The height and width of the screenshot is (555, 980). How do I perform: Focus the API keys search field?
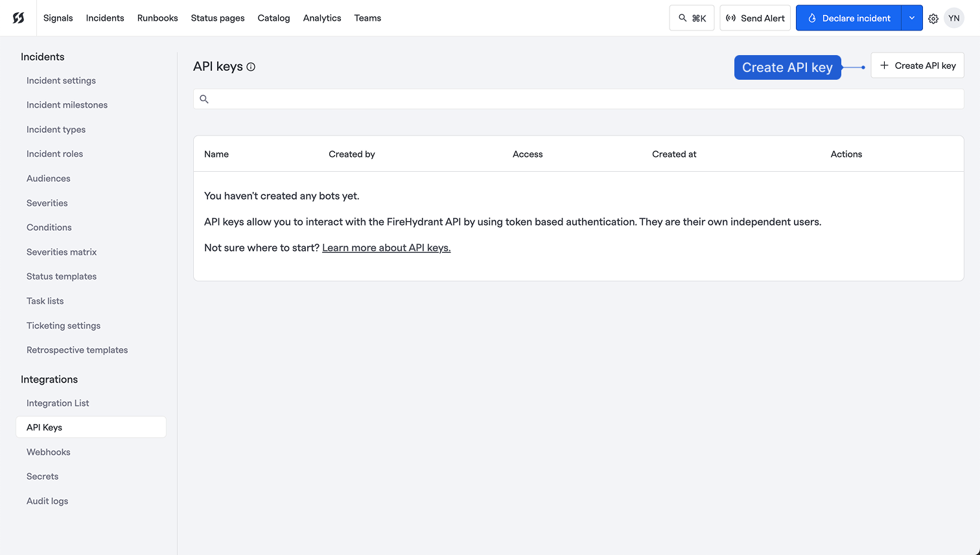tap(578, 99)
